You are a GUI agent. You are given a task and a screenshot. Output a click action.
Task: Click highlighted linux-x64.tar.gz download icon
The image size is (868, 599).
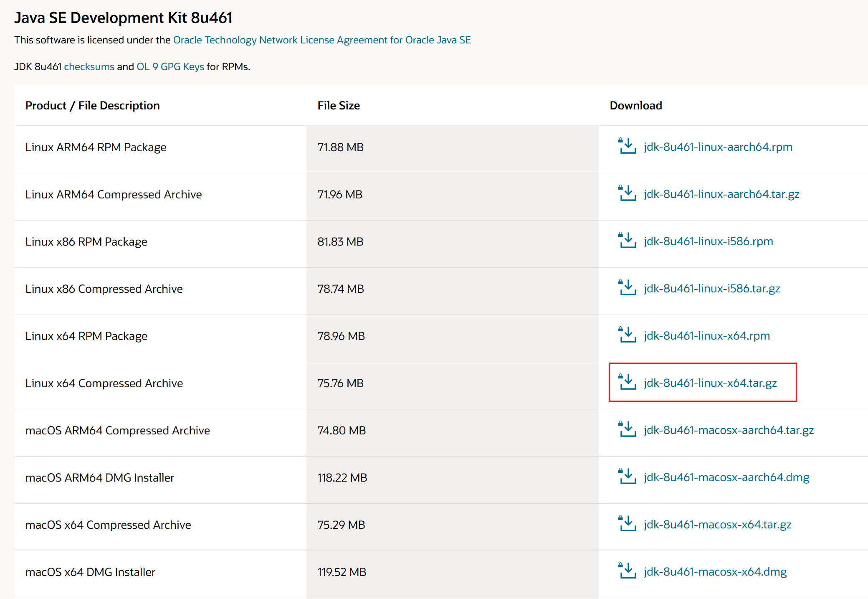click(x=627, y=383)
